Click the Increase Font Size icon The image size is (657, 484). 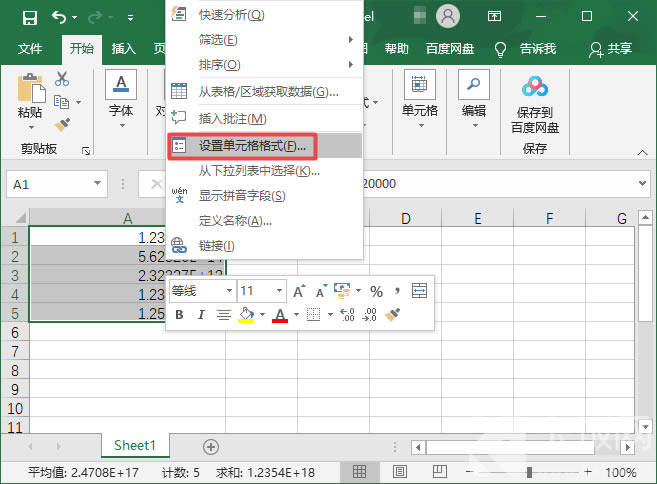[x=299, y=291]
